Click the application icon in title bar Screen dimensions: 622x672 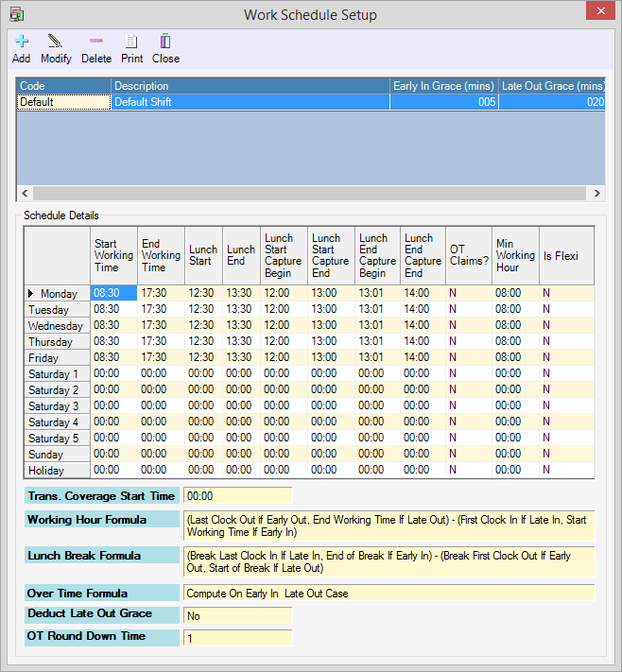(16, 14)
